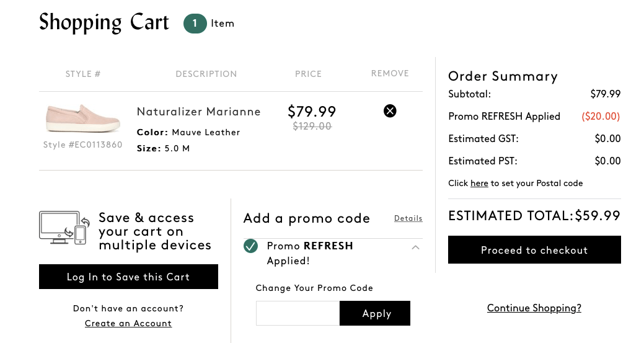
Task: Click 'here' to set Postal code
Action: coord(479,183)
